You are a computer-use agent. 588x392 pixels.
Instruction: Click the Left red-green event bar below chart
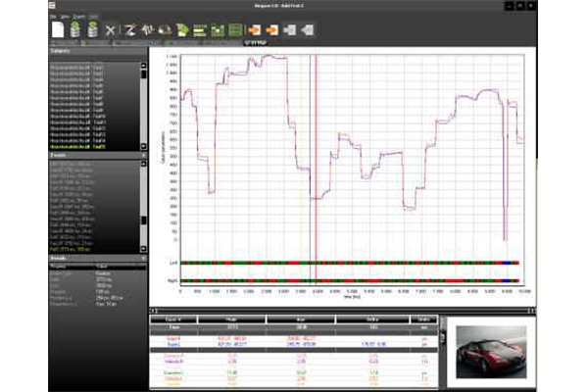(x=350, y=263)
